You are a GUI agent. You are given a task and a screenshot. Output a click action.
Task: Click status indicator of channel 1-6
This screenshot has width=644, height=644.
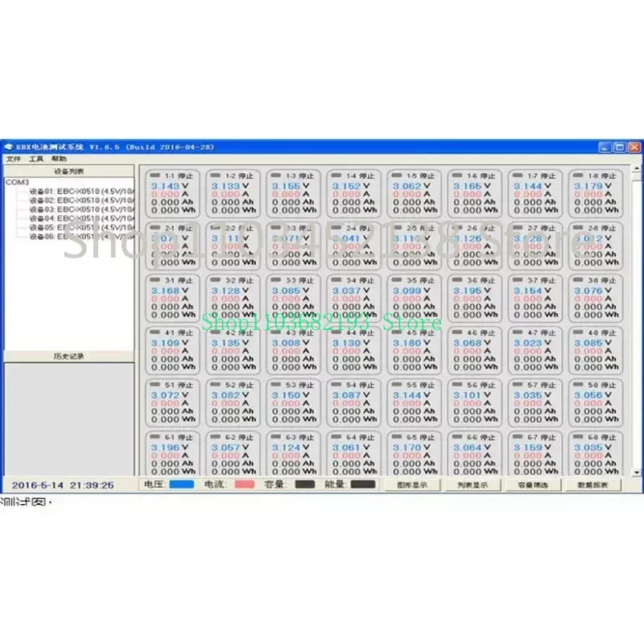pyautogui.click(x=457, y=175)
